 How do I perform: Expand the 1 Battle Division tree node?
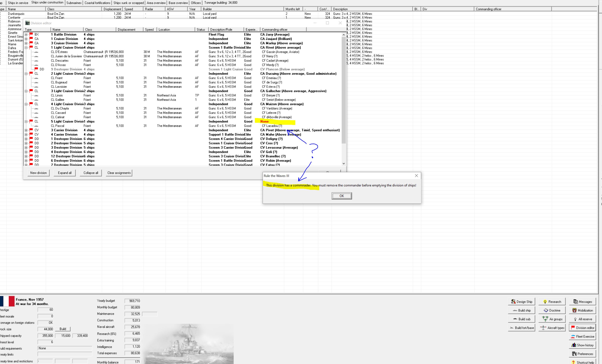coord(26,35)
